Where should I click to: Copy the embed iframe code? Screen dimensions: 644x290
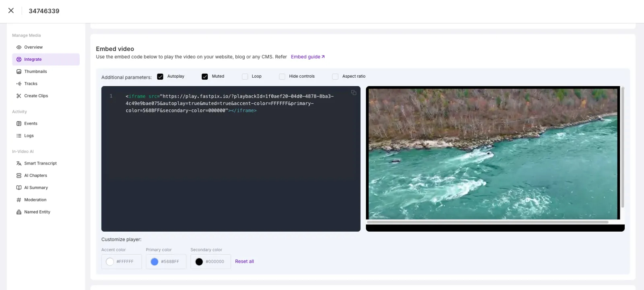[354, 93]
